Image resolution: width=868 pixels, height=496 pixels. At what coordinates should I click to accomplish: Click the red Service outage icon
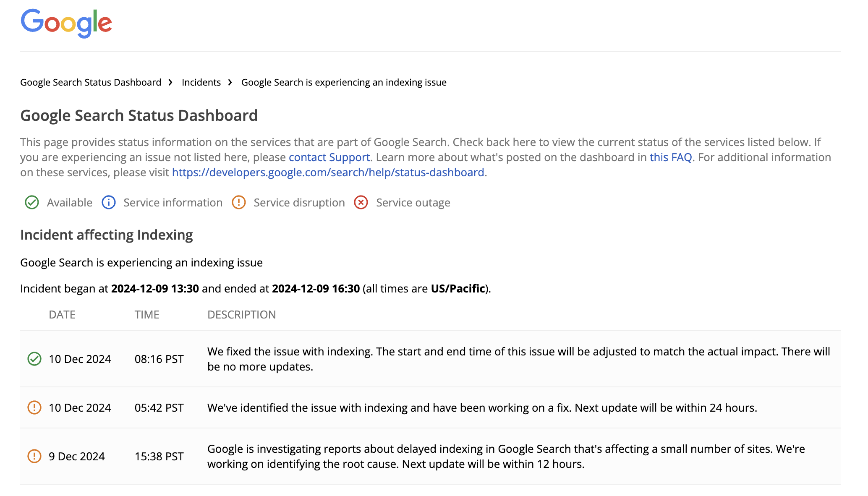pyautogui.click(x=361, y=203)
